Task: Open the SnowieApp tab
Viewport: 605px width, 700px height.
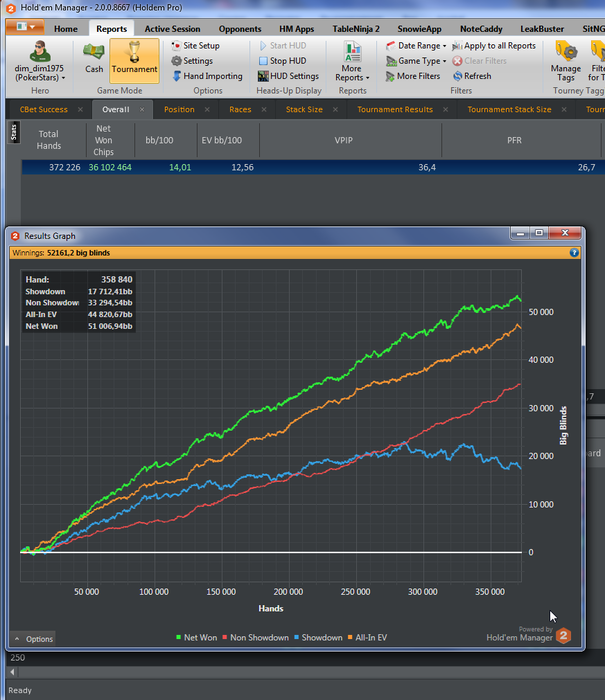Action: [419, 29]
